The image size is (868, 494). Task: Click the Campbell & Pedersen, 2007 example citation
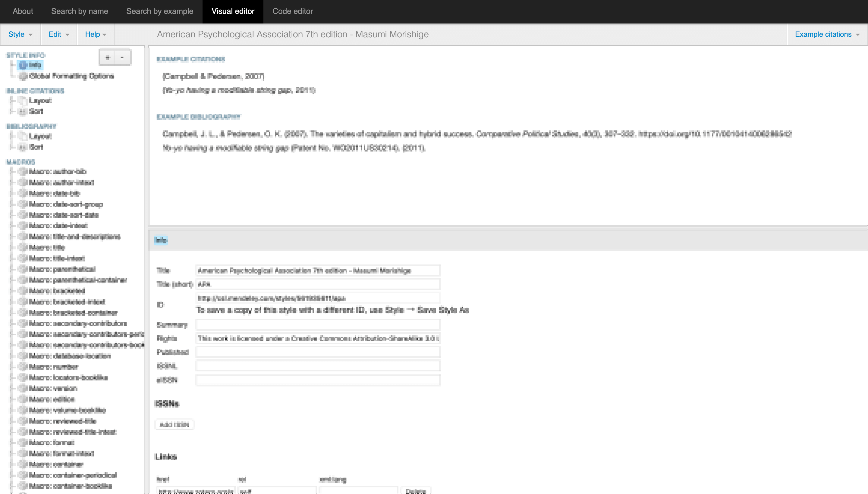(x=213, y=76)
